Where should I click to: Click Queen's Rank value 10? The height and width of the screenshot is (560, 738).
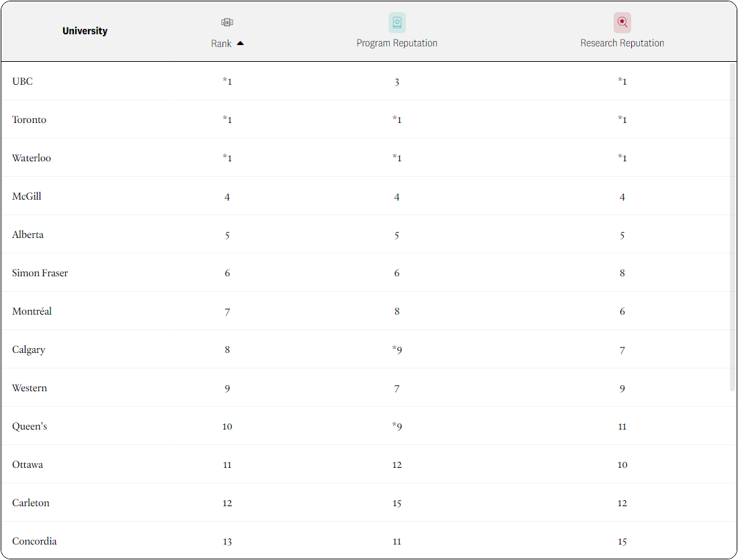tap(227, 426)
